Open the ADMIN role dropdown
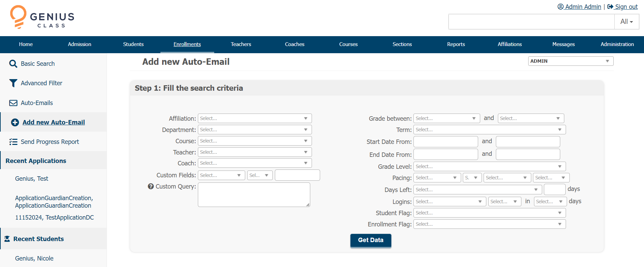The image size is (644, 267). [570, 61]
